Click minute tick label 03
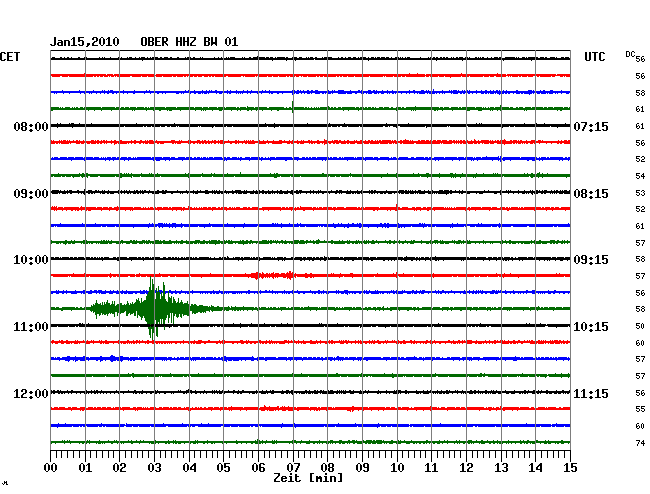The height and width of the screenshot is (494, 650). pyautogui.click(x=154, y=468)
